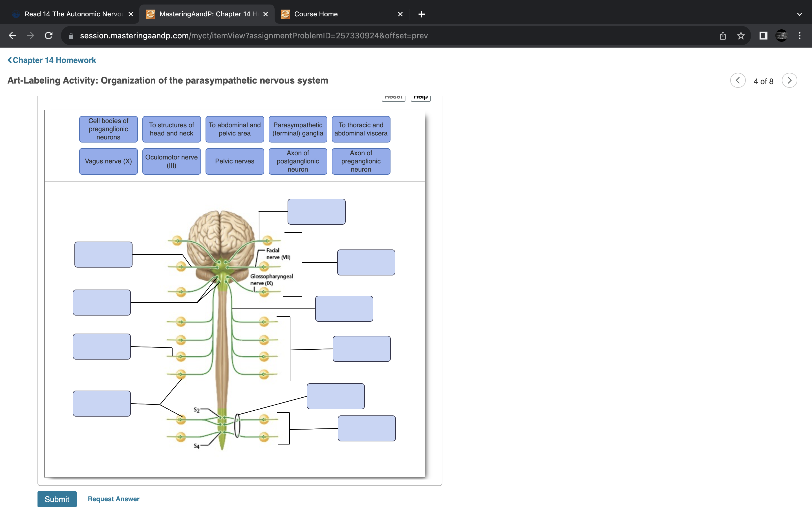Switch to MasteringAandP Chapter 14 tab

pyautogui.click(x=207, y=14)
